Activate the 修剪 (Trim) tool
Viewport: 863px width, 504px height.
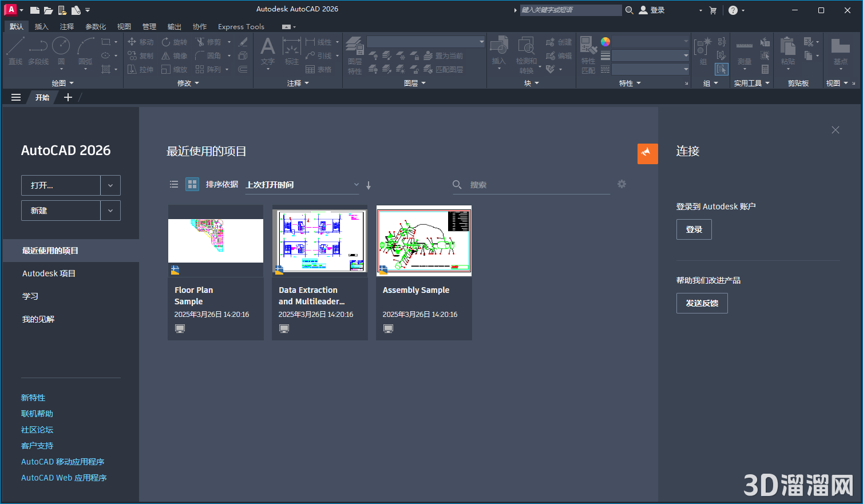tap(208, 42)
